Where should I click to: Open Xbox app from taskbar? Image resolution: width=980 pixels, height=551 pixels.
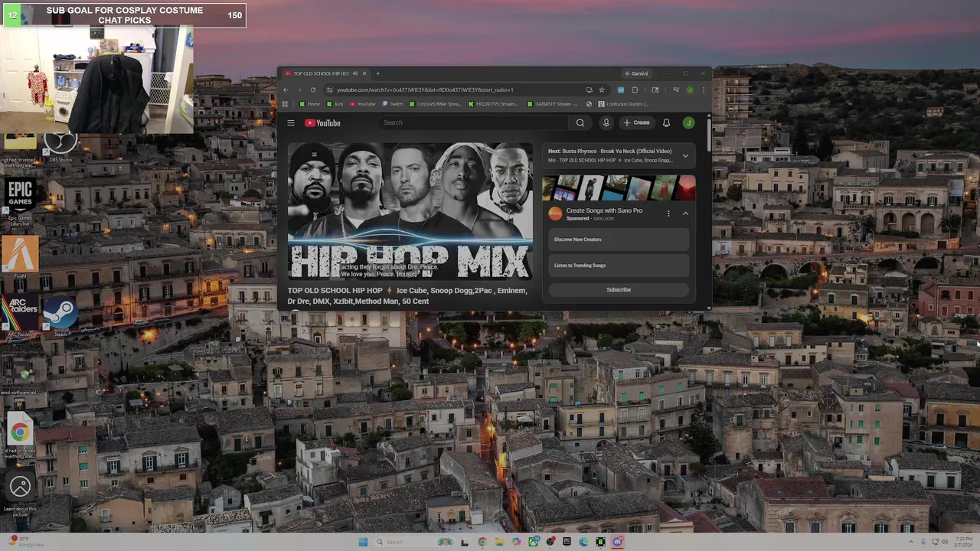tap(533, 542)
